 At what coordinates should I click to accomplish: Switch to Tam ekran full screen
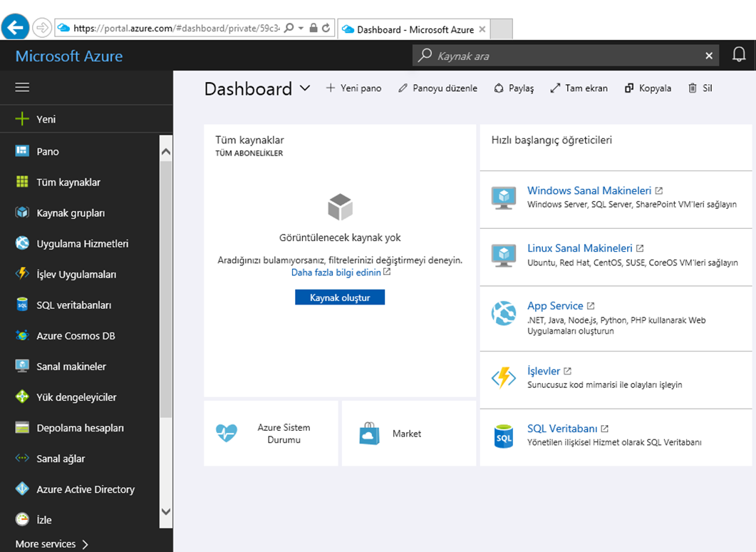[579, 88]
